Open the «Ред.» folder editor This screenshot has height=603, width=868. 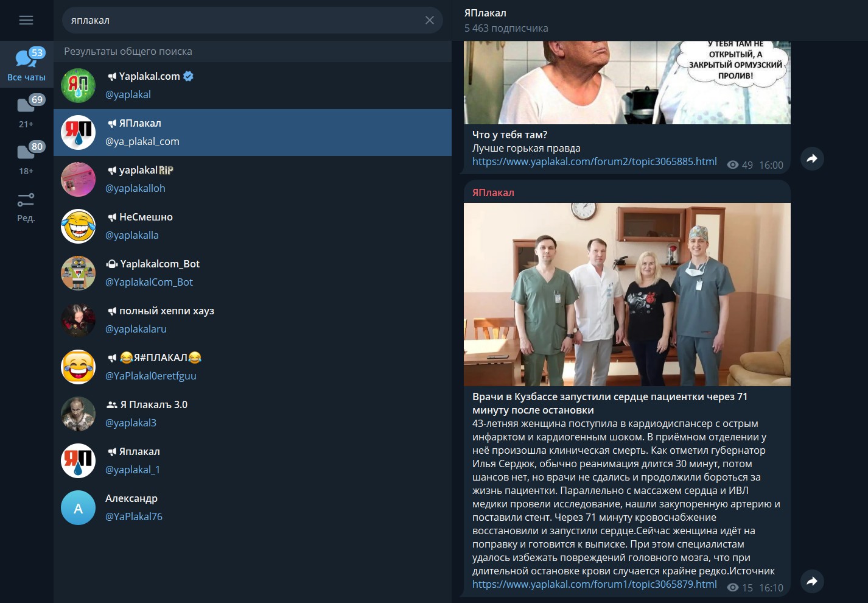[x=26, y=206]
